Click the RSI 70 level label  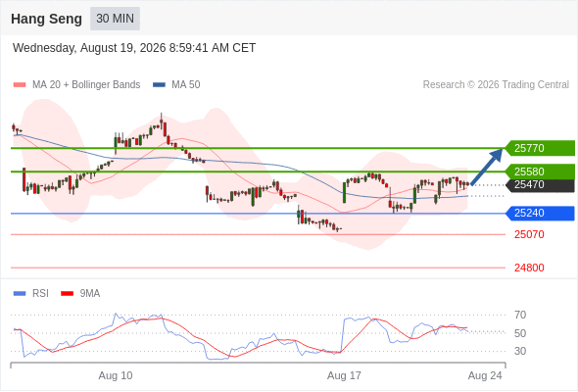pos(520,315)
